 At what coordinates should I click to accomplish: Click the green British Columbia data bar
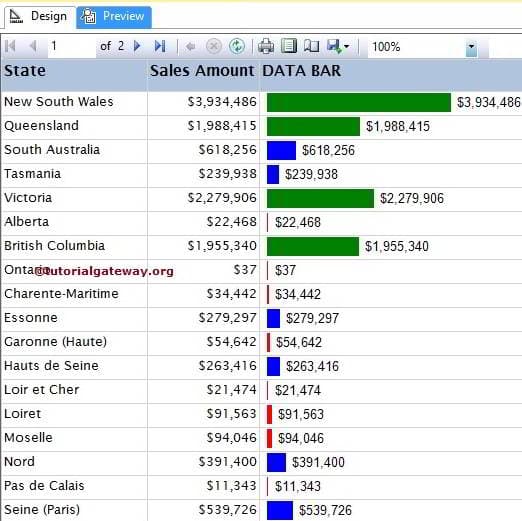coord(313,247)
